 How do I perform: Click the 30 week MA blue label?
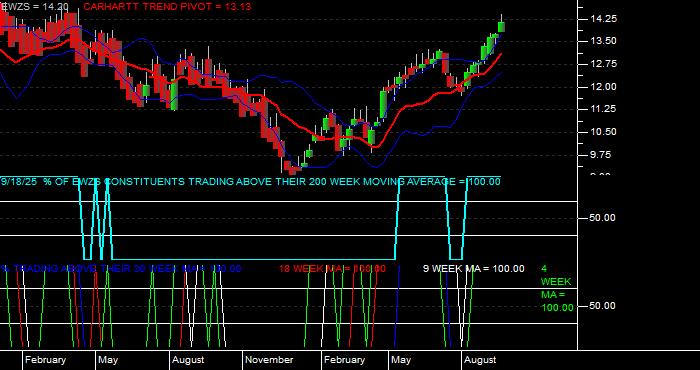pyautogui.click(x=121, y=268)
